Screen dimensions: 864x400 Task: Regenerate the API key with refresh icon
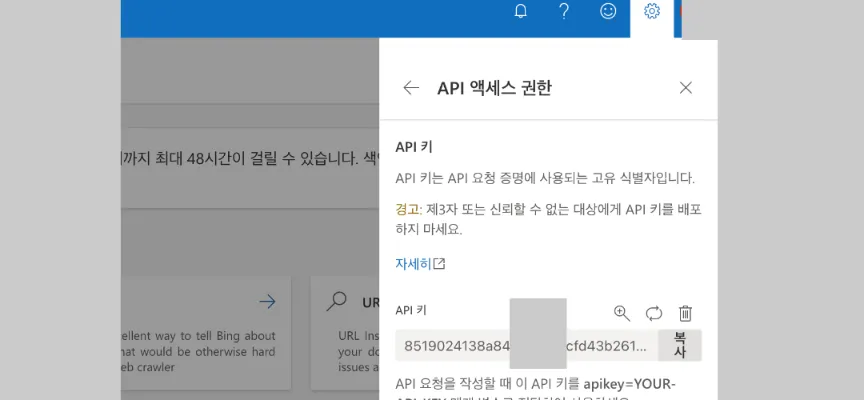(654, 313)
